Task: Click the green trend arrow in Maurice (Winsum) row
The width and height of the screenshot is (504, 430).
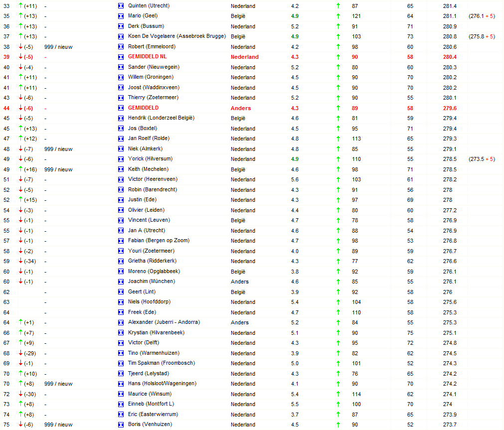Action: 338,394
